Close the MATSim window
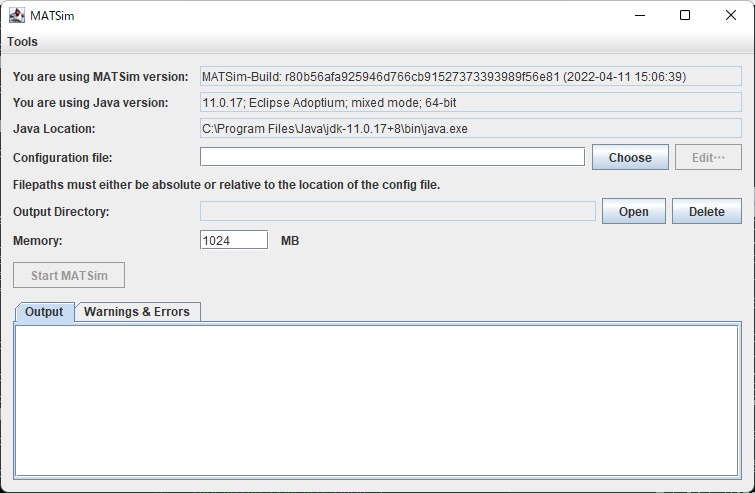The height and width of the screenshot is (493, 755). (x=731, y=15)
